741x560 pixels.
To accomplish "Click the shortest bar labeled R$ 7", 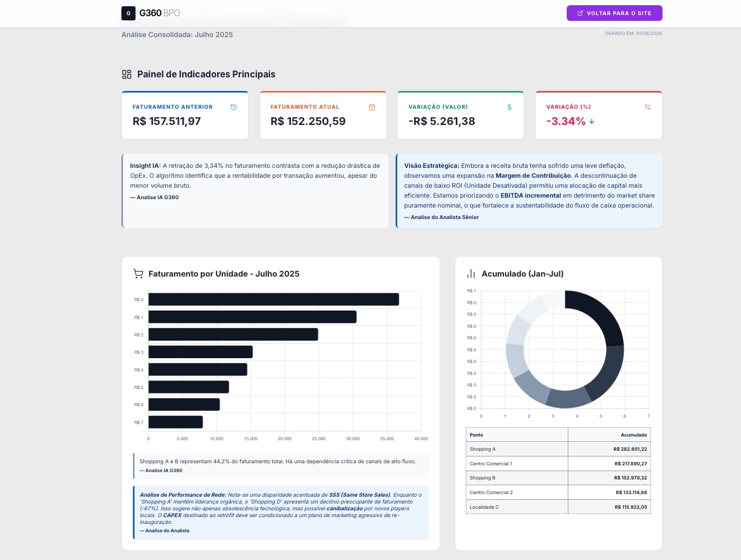I will pyautogui.click(x=175, y=422).
